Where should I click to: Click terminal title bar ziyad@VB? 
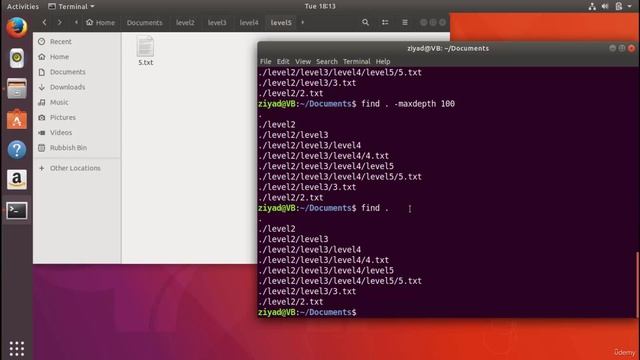coord(448,48)
